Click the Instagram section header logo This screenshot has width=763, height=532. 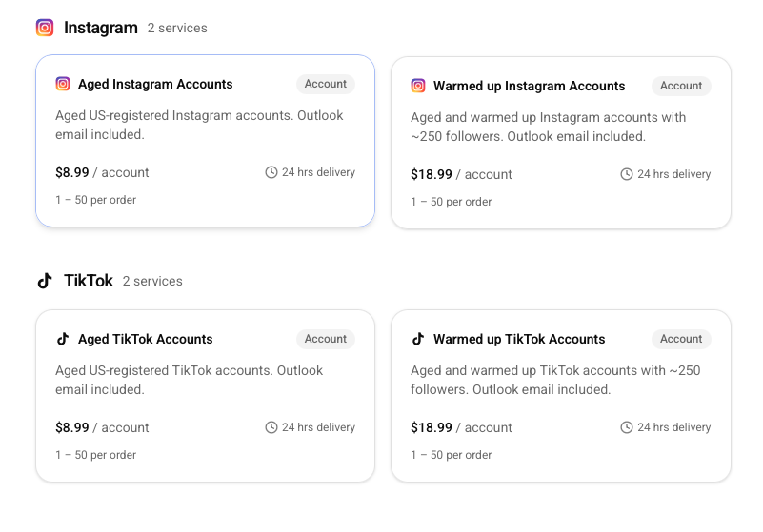[x=45, y=28]
